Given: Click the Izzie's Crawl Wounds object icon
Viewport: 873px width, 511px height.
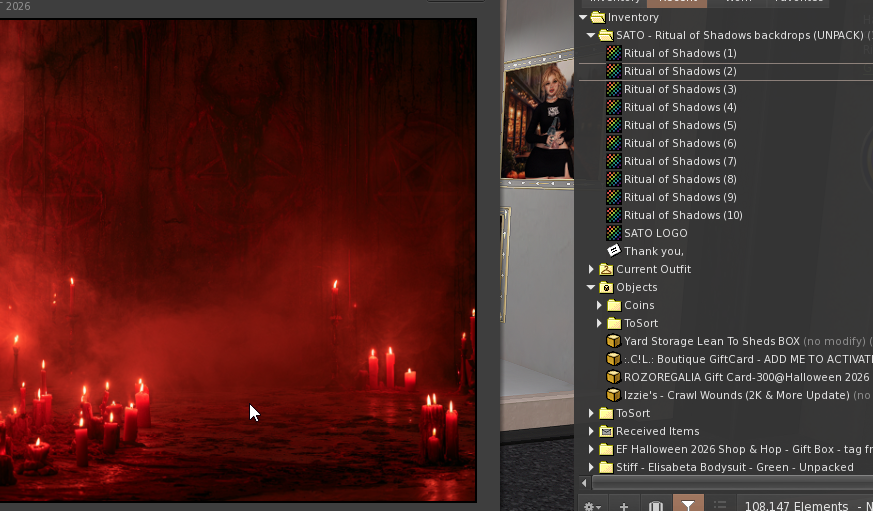Looking at the screenshot, I should pyautogui.click(x=614, y=395).
